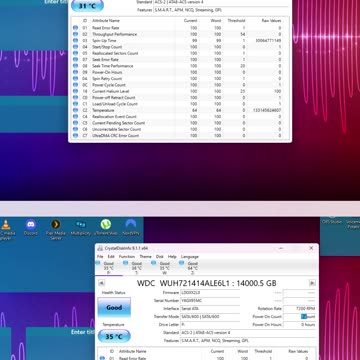Open the Function menu
The image size is (360, 360).
tap(127, 257)
